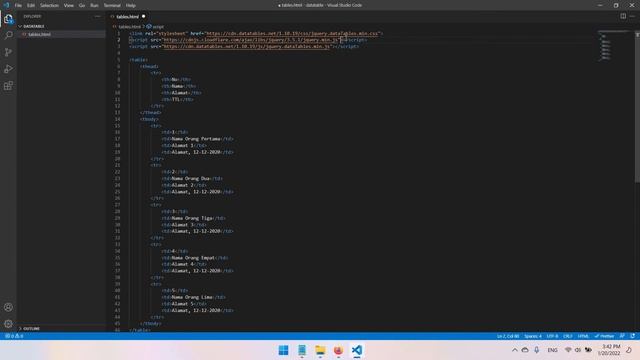Open the Manage gear icon

click(x=8, y=324)
